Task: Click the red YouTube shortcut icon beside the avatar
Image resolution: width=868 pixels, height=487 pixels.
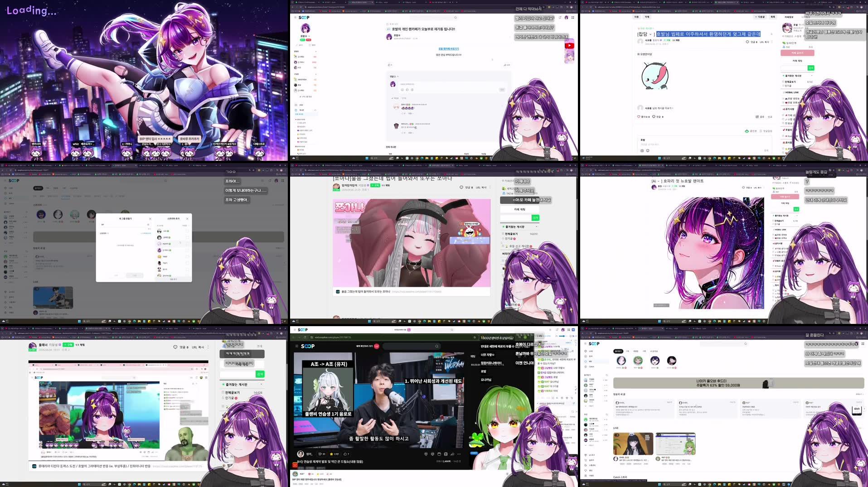Action: click(569, 45)
